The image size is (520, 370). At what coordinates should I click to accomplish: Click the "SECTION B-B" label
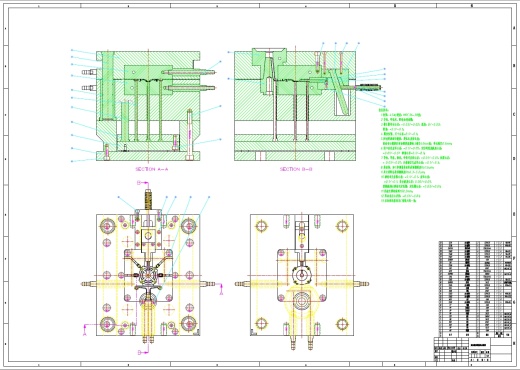[296, 169]
